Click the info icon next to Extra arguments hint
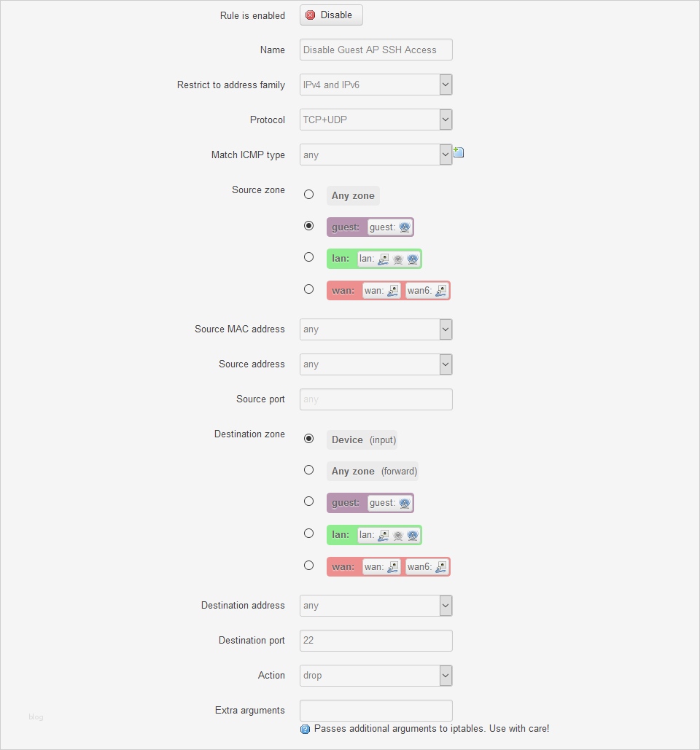The image size is (700, 750). (x=305, y=728)
